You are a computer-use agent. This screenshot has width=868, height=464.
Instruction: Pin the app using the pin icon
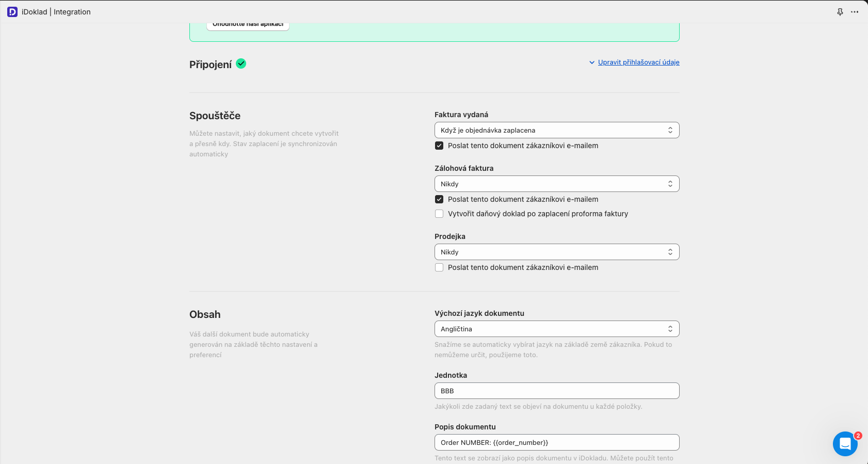(x=840, y=12)
